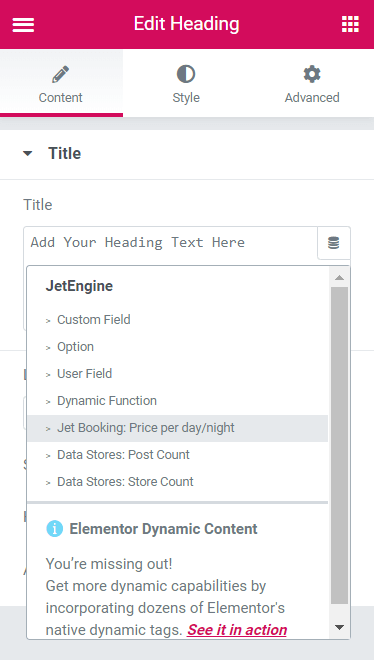Click the heading text input field
The height and width of the screenshot is (660, 374).
click(x=170, y=243)
